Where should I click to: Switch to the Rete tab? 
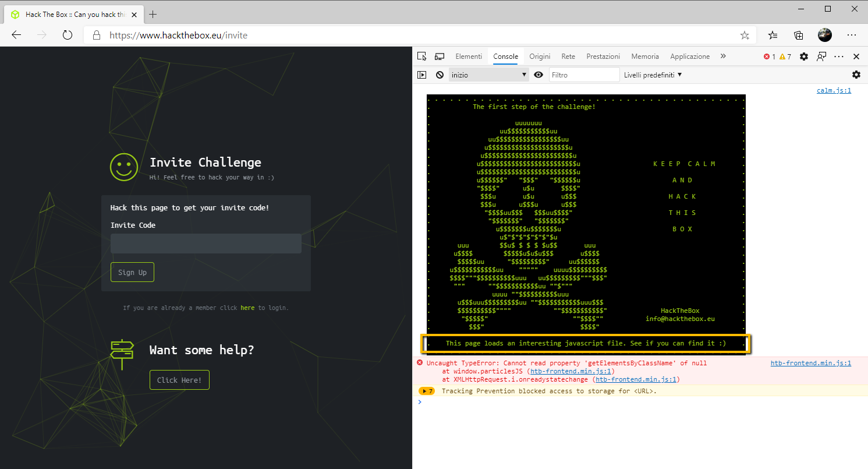click(568, 57)
